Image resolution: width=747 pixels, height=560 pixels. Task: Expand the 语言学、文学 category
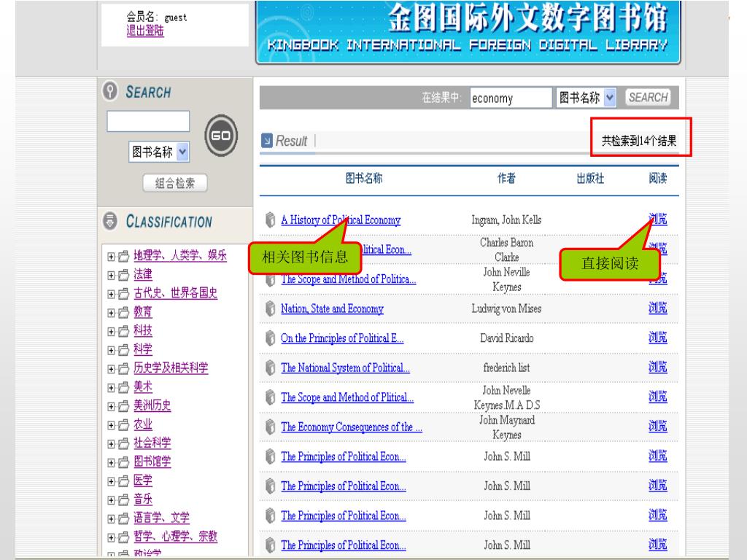[111, 519]
